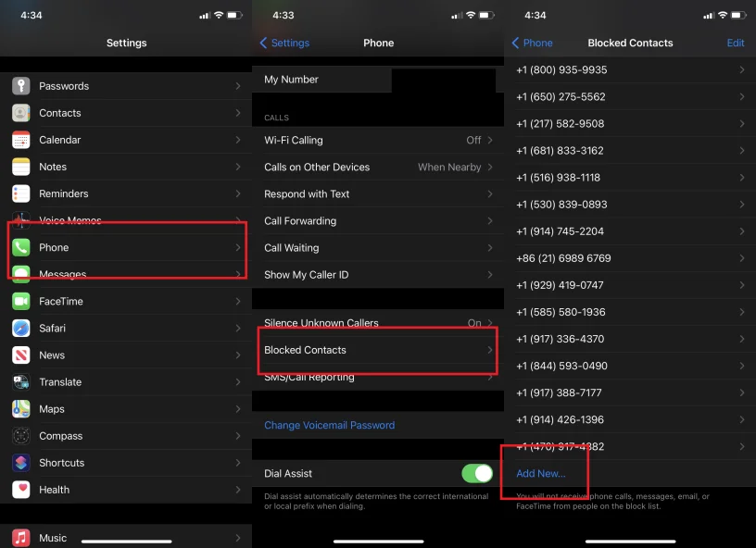
Task: Open Blocked Contacts menu item
Action: point(375,350)
